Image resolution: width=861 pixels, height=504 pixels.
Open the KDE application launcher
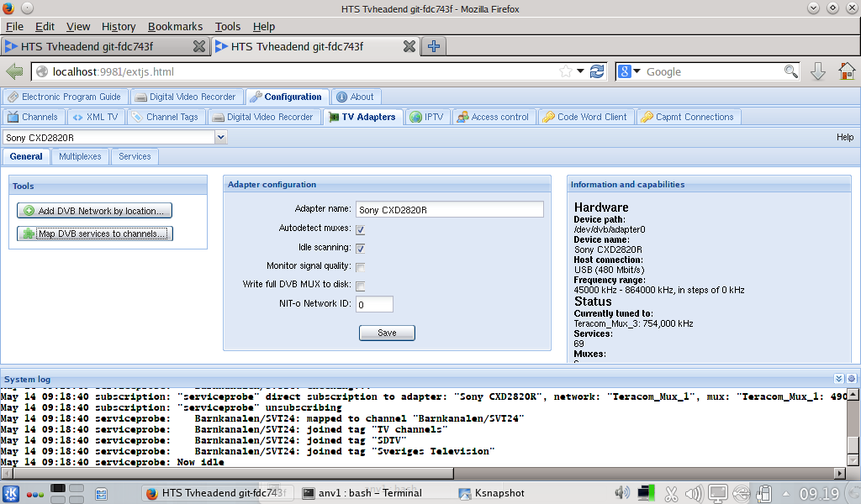[11, 494]
